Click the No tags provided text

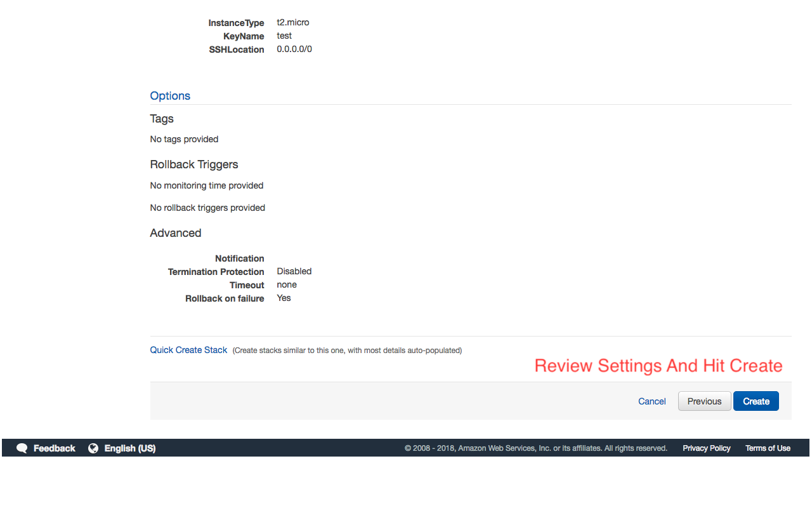click(184, 139)
